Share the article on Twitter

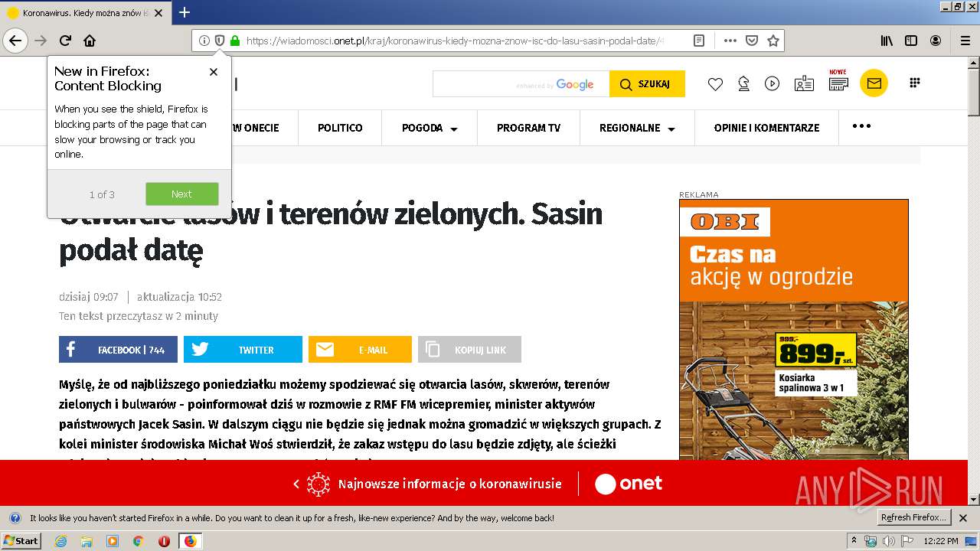243,350
